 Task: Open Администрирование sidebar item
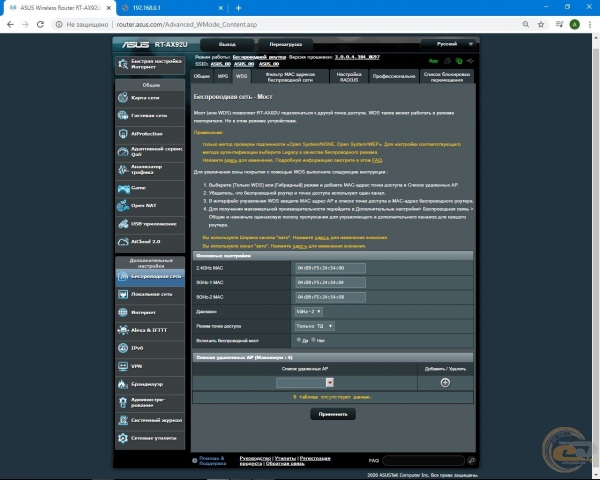pyautogui.click(x=150, y=402)
